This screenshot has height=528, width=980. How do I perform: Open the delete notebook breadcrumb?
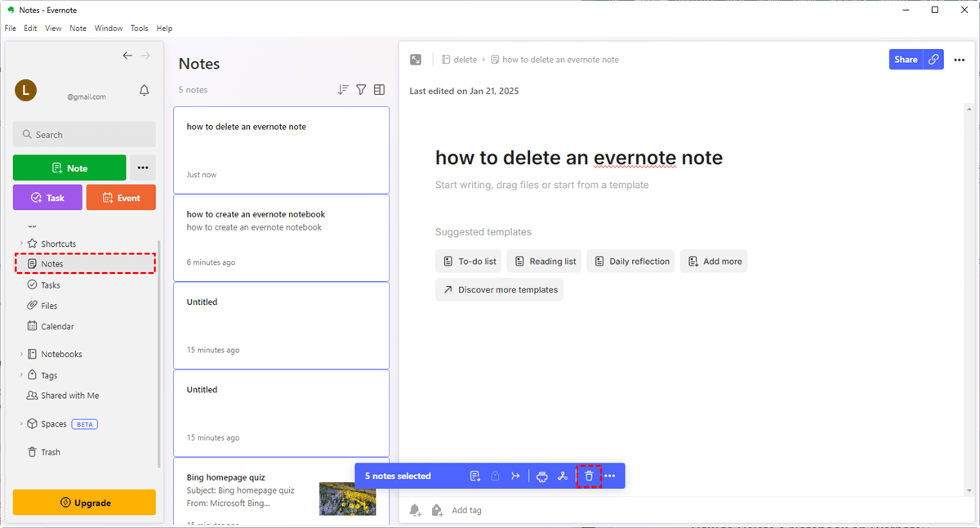460,60
